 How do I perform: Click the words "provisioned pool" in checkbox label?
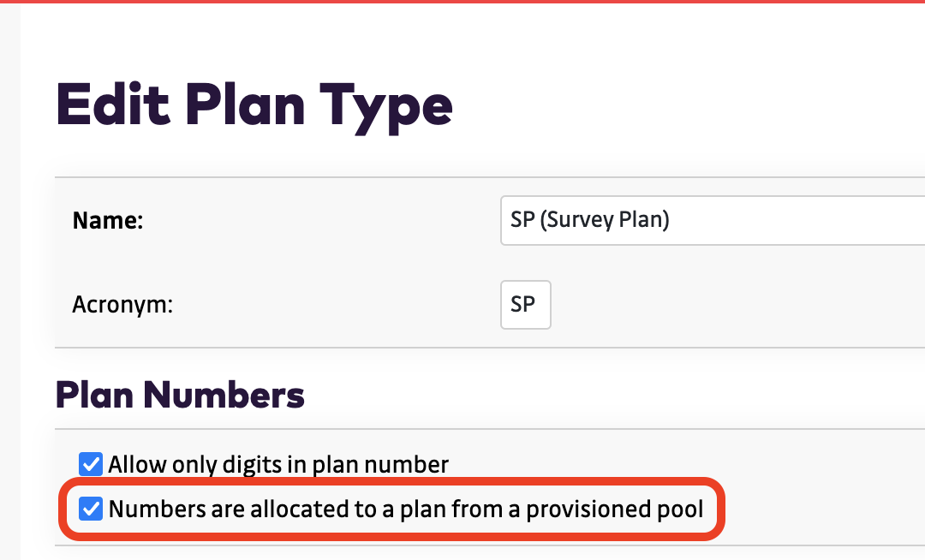click(614, 510)
